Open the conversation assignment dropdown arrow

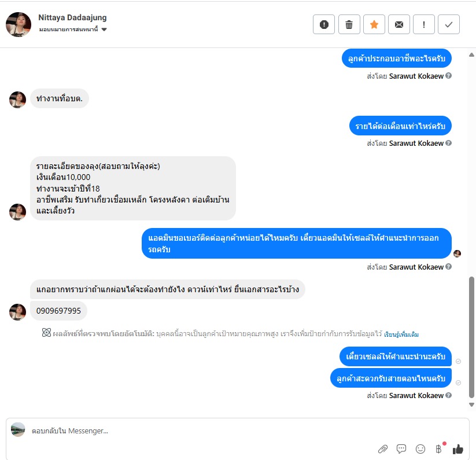[104, 30]
